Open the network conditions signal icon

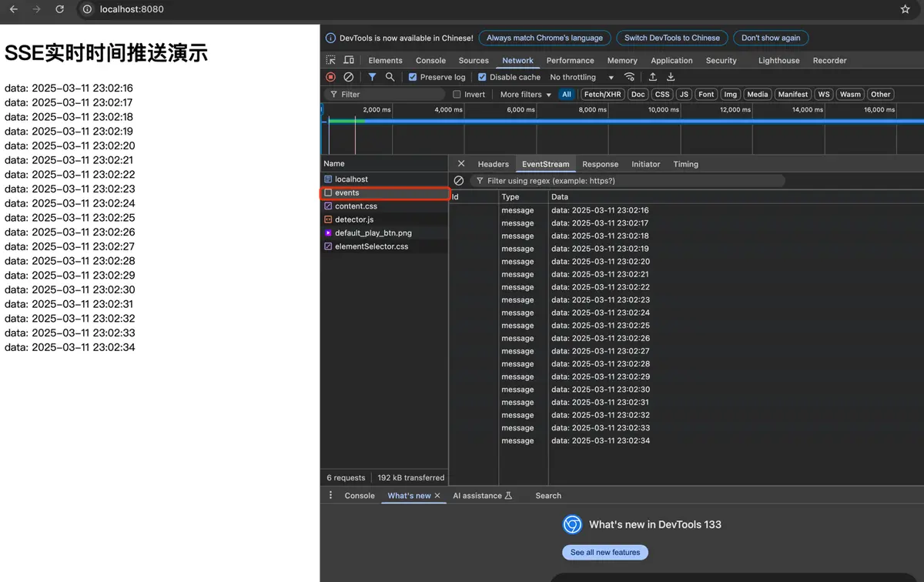click(x=629, y=77)
